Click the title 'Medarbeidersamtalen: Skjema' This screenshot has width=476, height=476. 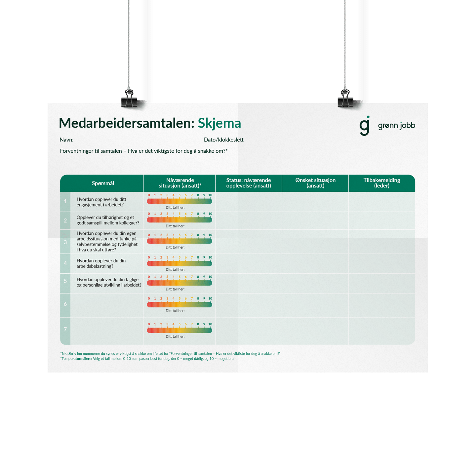(x=150, y=123)
